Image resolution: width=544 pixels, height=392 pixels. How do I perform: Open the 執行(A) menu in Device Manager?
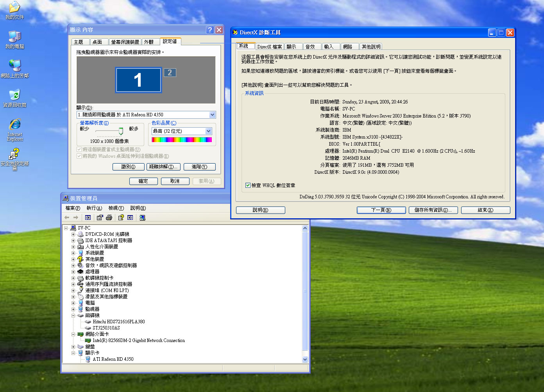94,208
